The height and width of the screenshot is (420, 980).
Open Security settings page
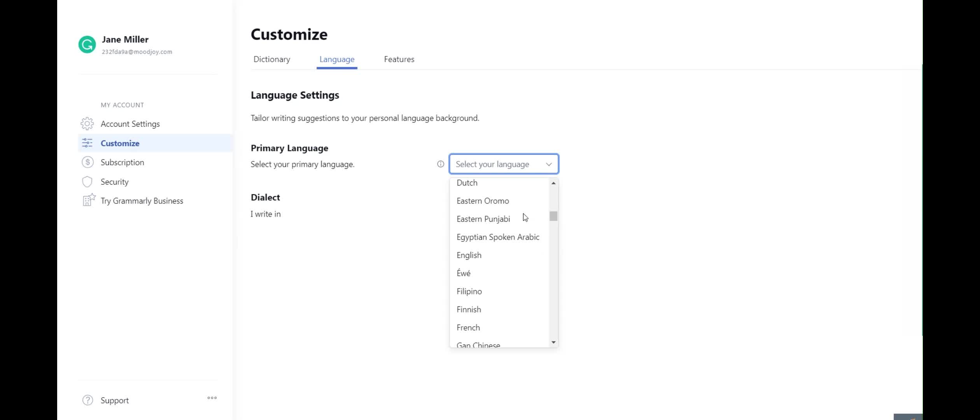[114, 181]
